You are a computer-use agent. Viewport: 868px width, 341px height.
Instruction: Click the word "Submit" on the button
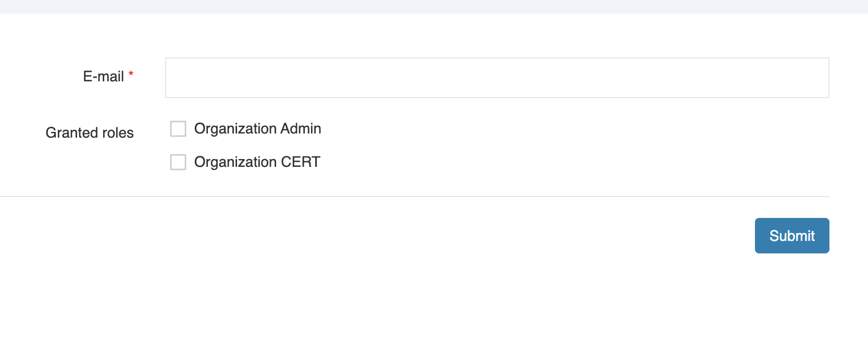tap(791, 236)
